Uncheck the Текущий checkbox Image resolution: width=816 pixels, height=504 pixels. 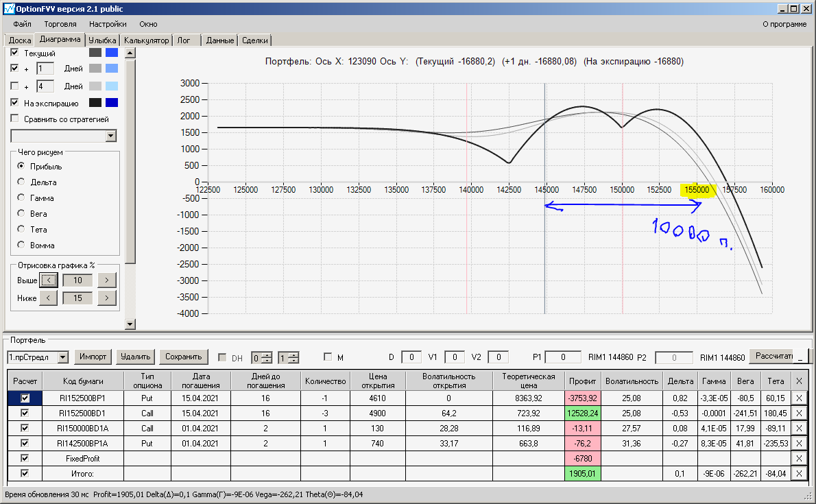14,53
